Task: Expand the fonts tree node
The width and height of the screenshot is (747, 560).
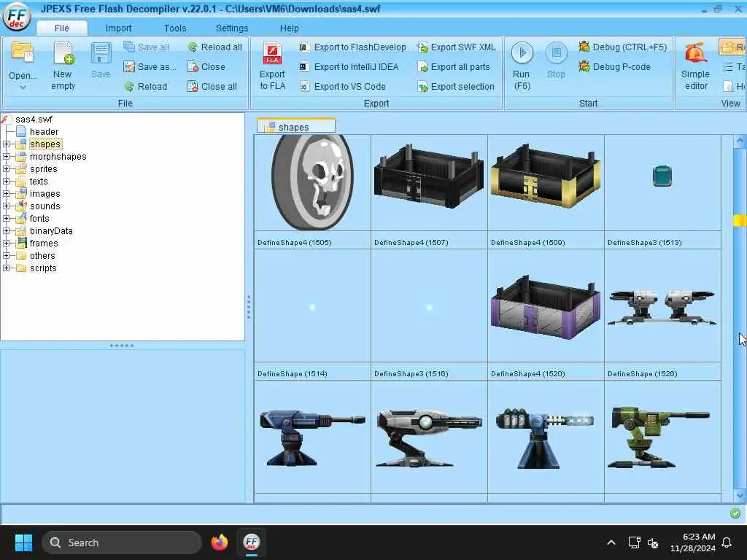Action: point(6,218)
